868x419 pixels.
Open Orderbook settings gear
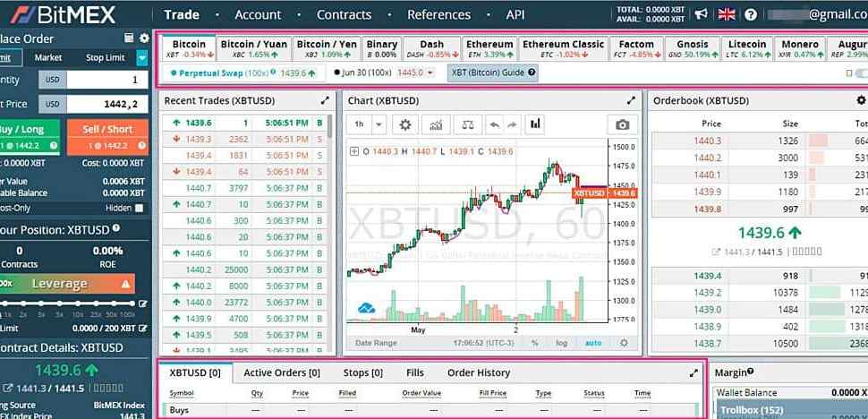pyautogui.click(x=861, y=100)
